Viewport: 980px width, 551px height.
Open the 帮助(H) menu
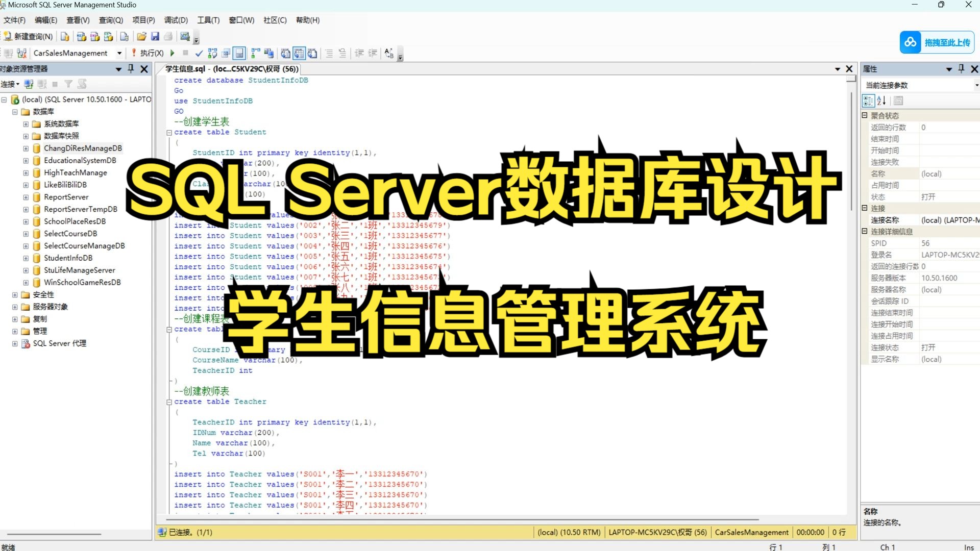308,20
